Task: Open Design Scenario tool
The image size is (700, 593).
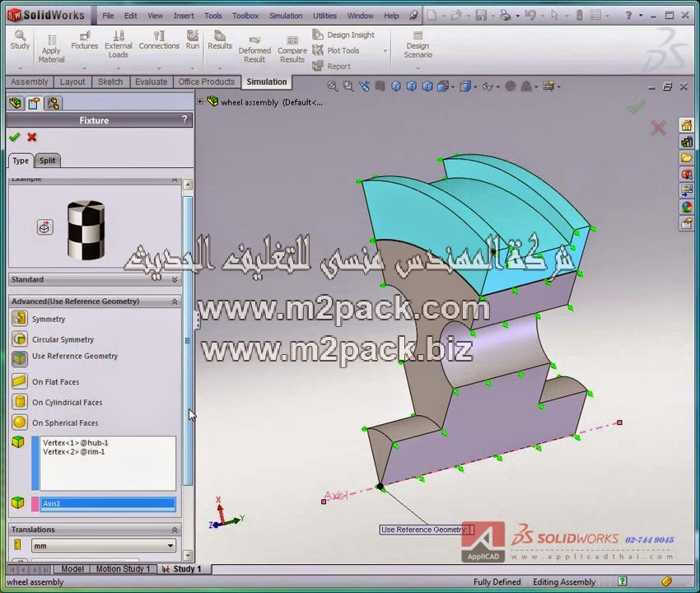Action: (418, 44)
